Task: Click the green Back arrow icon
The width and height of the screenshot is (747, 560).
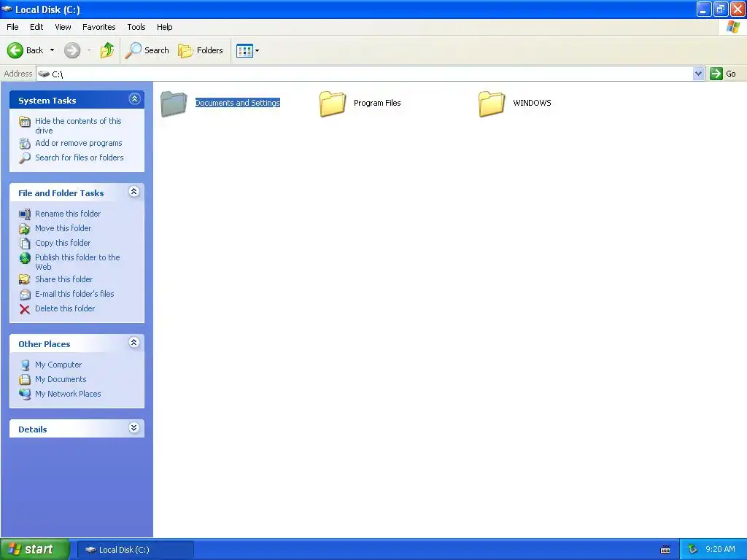Action: click(15, 50)
